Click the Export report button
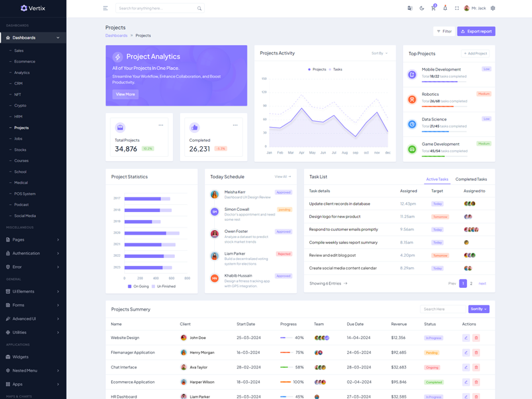 (x=476, y=31)
